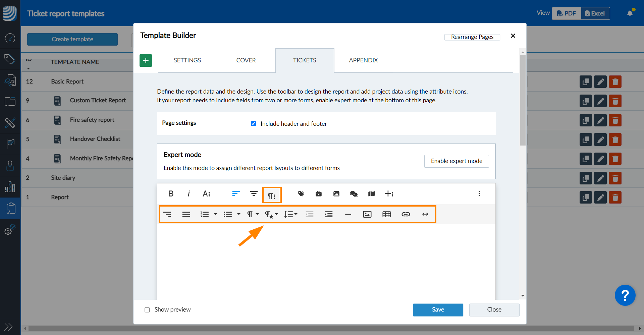Click the Rearrange Pages button
Viewport: 644px width, 335px height.
472,37
